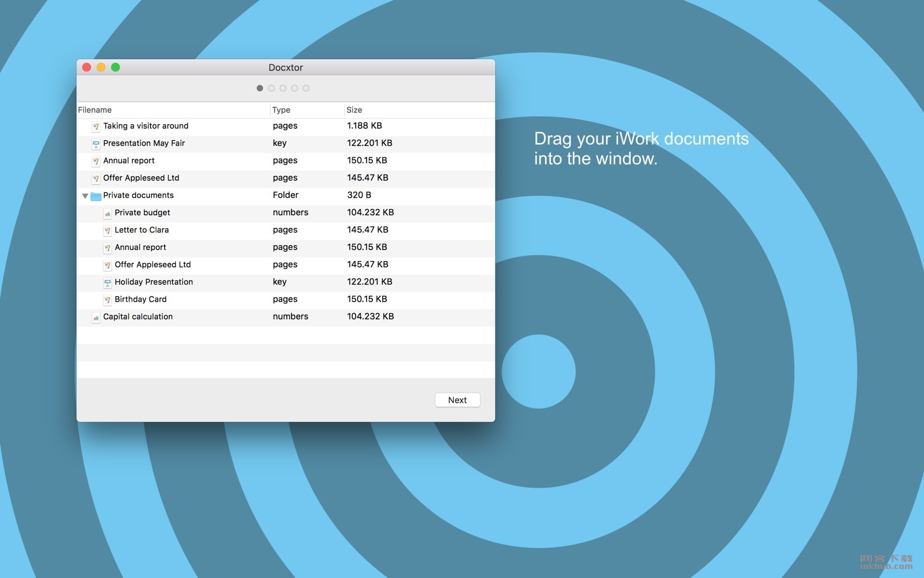Click the Keynote icon beside Holiday Presentation
Screen dimensions: 924x578
(107, 283)
